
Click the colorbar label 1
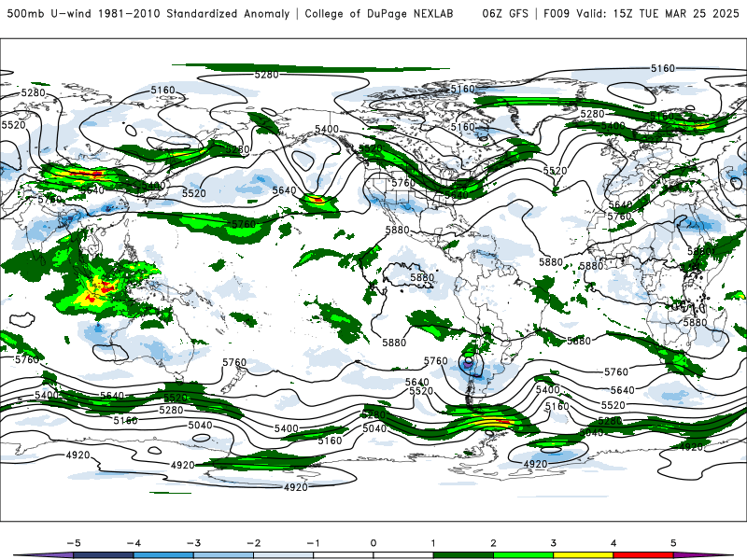point(433,543)
